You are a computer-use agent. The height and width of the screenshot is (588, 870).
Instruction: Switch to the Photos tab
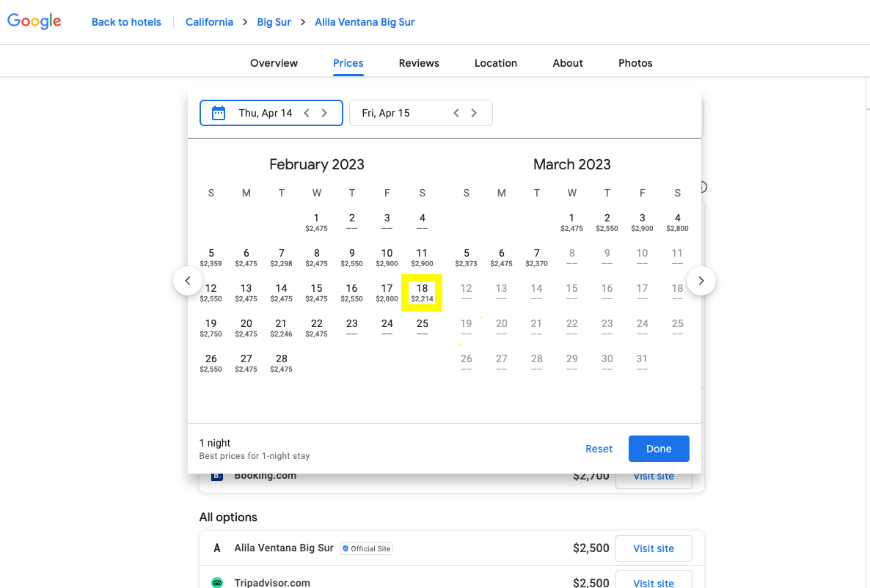pos(635,63)
